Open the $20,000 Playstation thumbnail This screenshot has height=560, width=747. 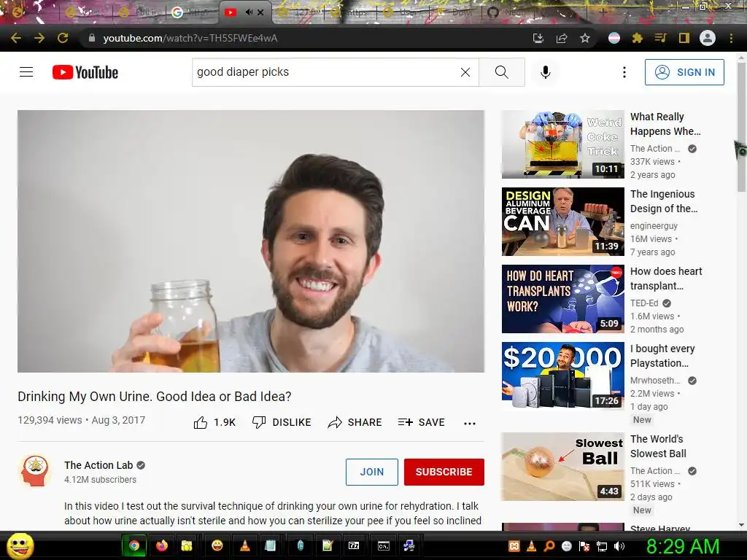click(x=562, y=376)
